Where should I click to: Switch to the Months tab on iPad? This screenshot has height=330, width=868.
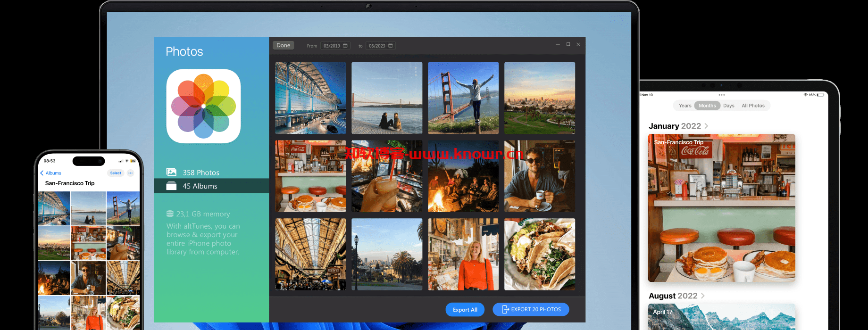[707, 106]
